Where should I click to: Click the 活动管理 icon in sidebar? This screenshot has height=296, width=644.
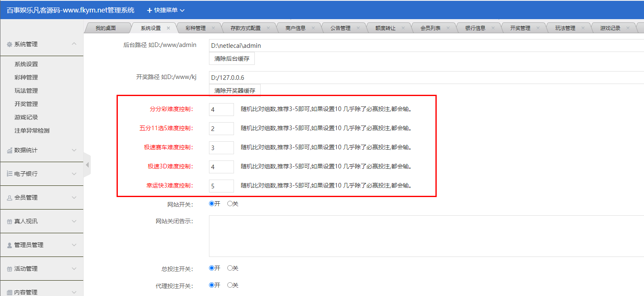pyautogui.click(x=10, y=269)
